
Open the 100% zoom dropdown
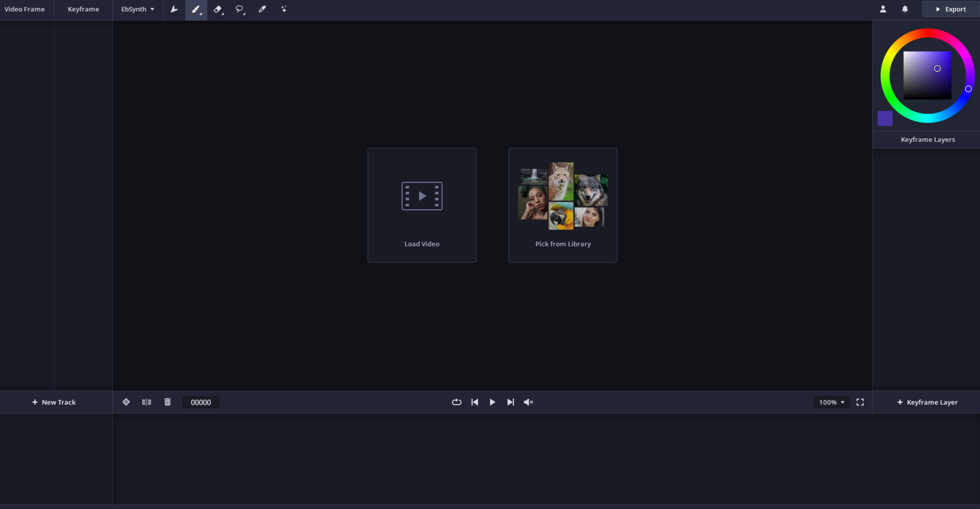click(831, 402)
